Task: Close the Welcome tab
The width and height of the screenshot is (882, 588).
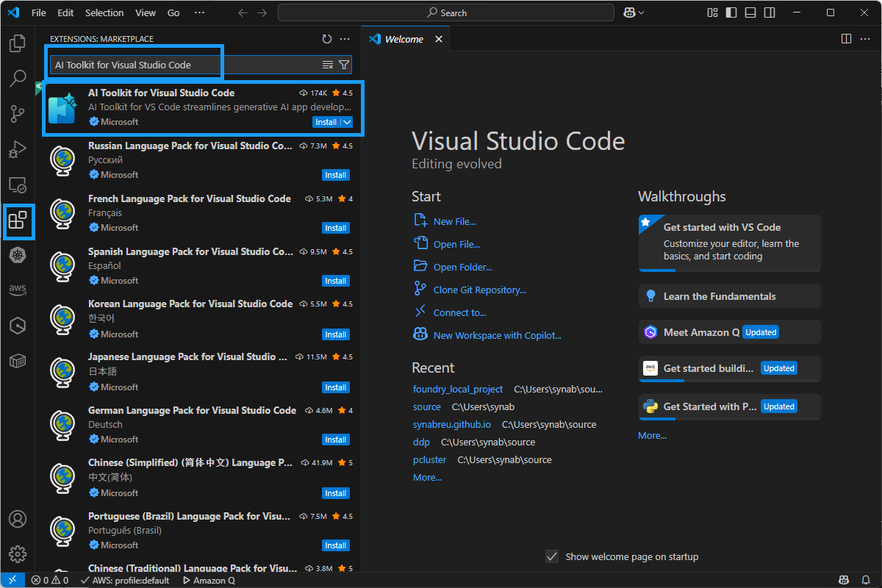Action: (439, 39)
